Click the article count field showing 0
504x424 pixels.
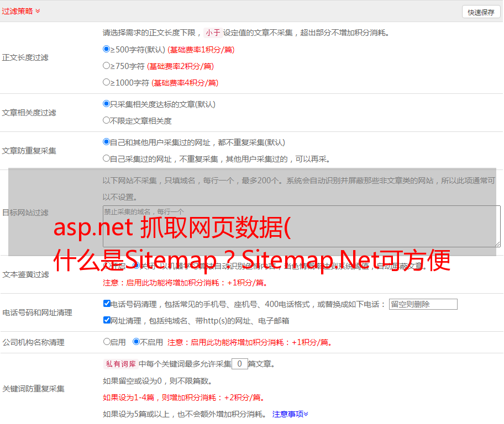coord(239,364)
